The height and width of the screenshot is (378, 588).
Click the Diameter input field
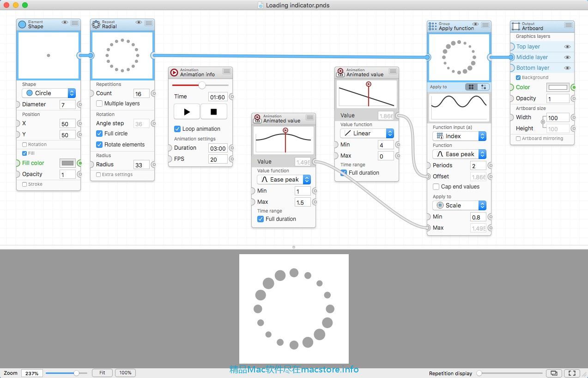click(67, 105)
